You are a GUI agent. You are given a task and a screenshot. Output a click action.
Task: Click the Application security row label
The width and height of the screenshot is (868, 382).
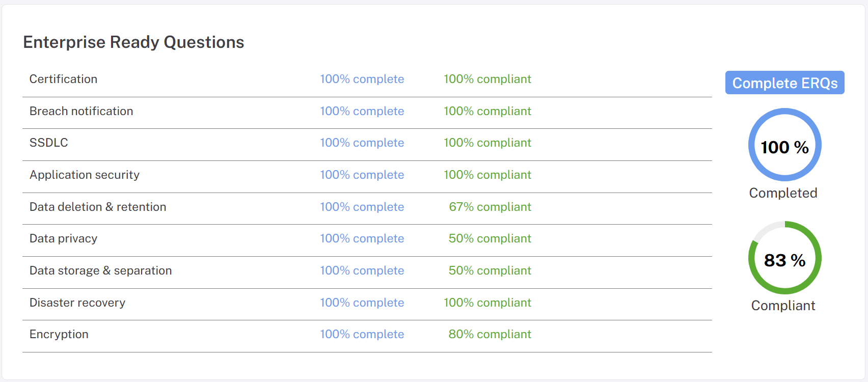click(x=84, y=175)
